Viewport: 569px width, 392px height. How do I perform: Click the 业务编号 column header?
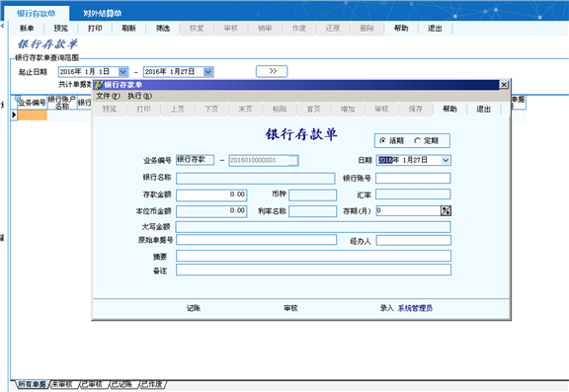pyautogui.click(x=33, y=103)
